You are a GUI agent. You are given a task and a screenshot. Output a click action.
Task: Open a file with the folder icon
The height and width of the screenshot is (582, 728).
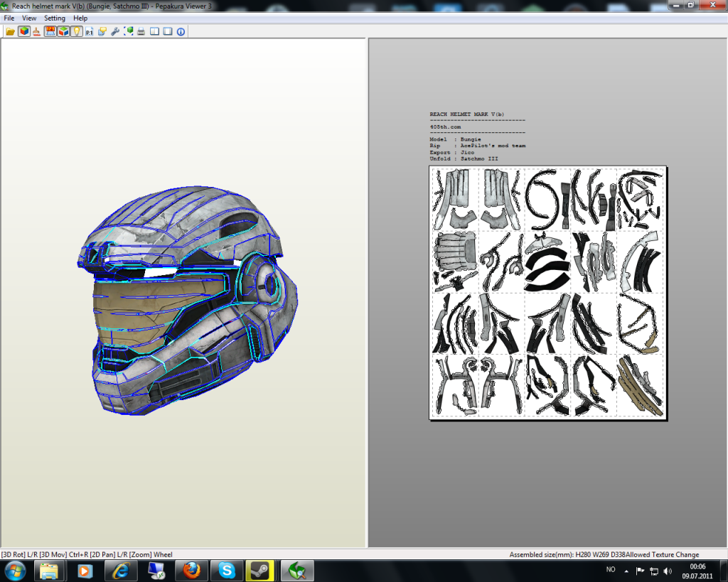[x=10, y=31]
